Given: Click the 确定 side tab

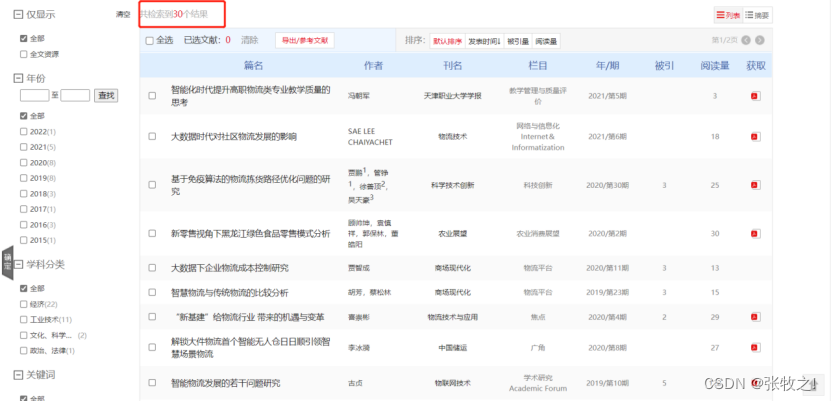Looking at the screenshot, I should pos(7,265).
